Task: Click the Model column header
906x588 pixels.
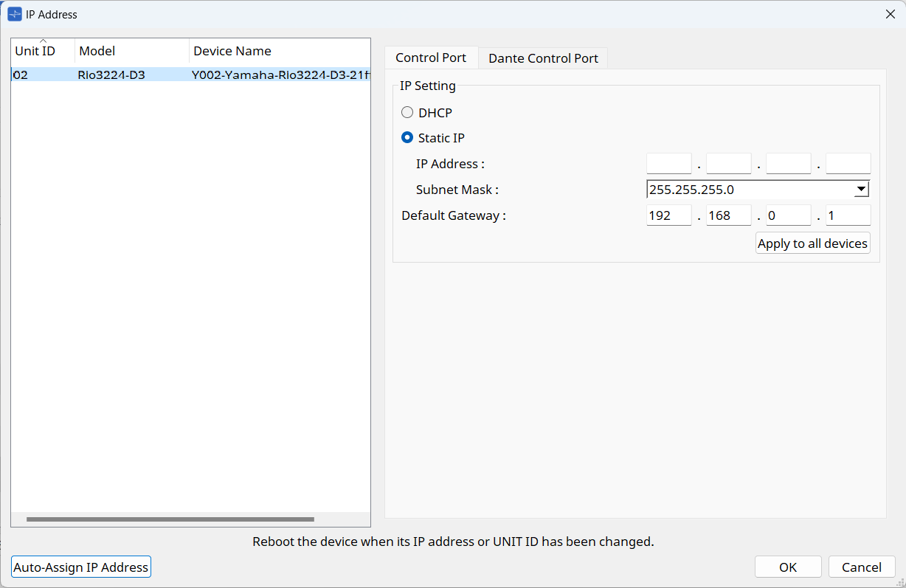Action: pyautogui.click(x=131, y=51)
